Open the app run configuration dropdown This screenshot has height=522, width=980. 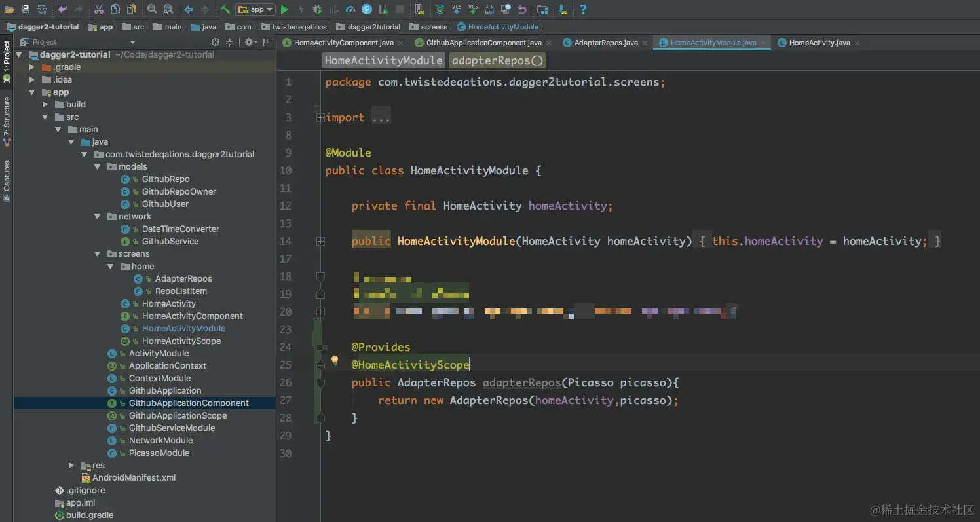(255, 9)
